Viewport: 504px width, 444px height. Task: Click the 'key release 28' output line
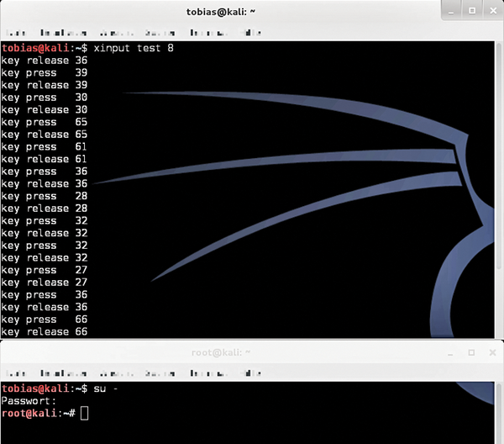[44, 209]
